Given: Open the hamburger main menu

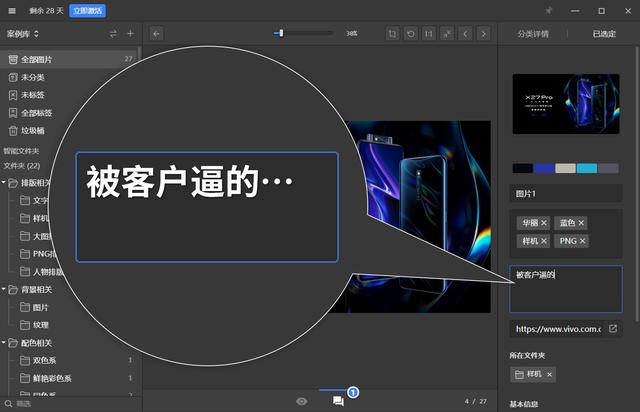Looking at the screenshot, I should 11,11.
